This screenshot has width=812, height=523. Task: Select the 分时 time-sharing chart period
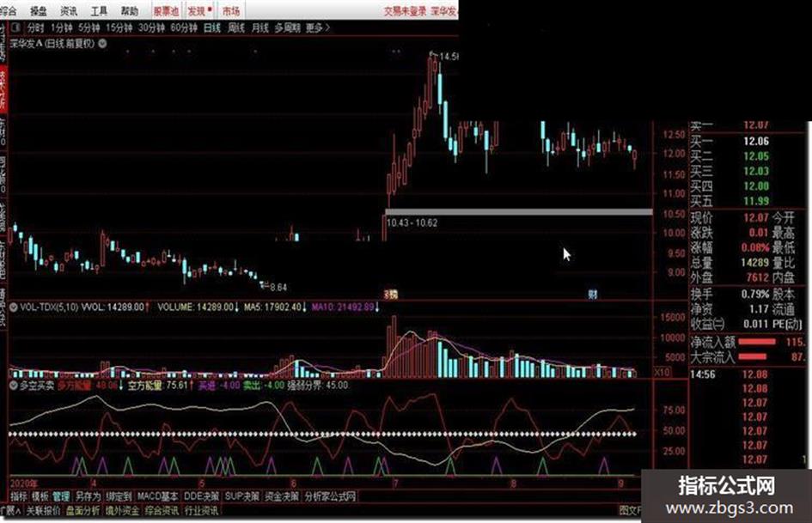coord(36,28)
